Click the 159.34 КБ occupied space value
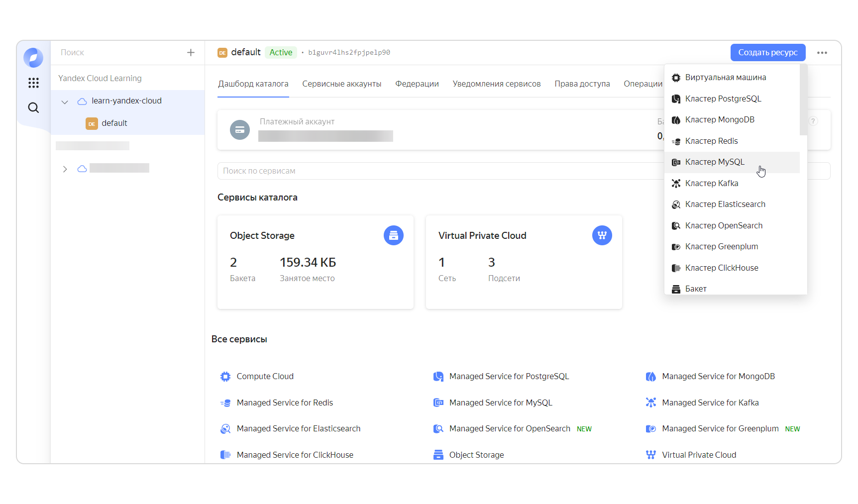 (x=308, y=263)
